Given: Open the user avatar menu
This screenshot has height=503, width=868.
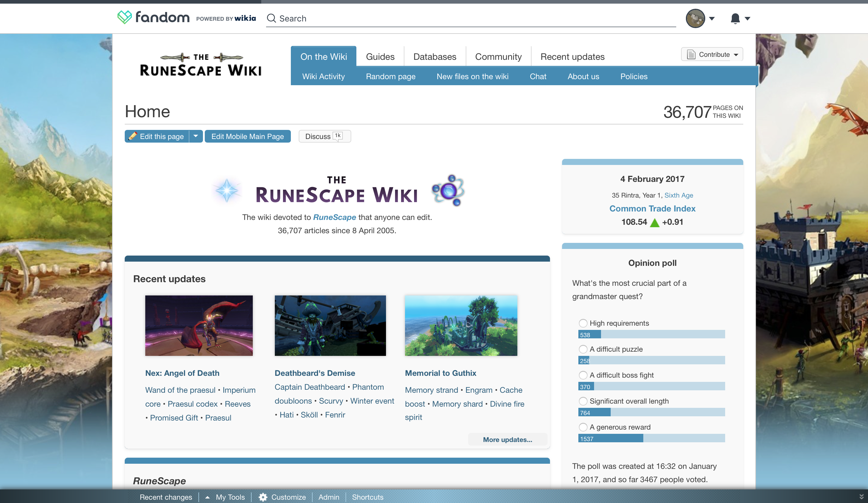Looking at the screenshot, I should (x=696, y=18).
